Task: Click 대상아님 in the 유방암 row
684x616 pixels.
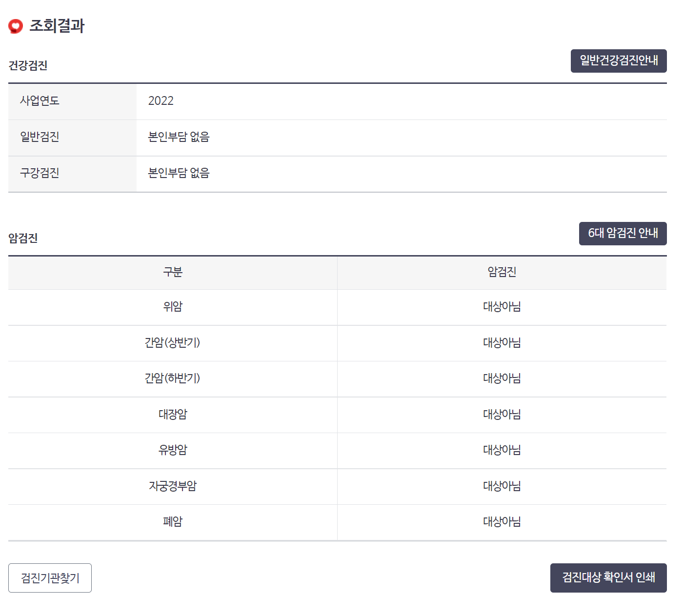Action: 502,450
